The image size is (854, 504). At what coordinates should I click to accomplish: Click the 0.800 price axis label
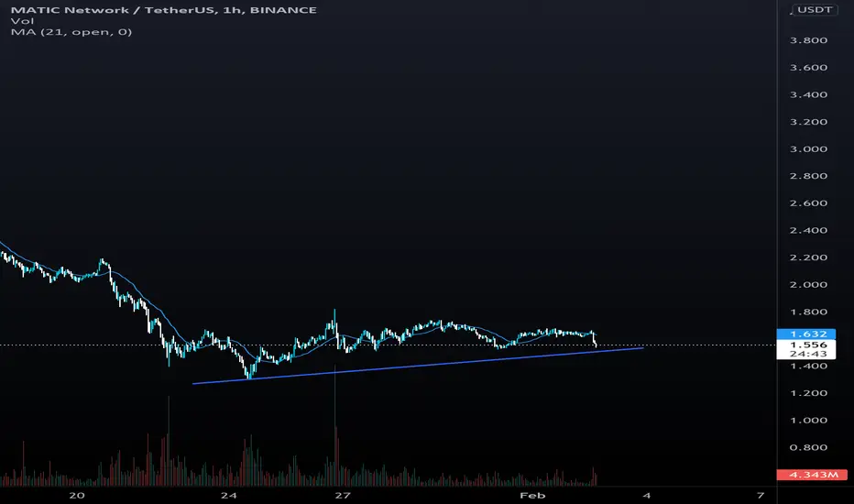pyautogui.click(x=808, y=447)
